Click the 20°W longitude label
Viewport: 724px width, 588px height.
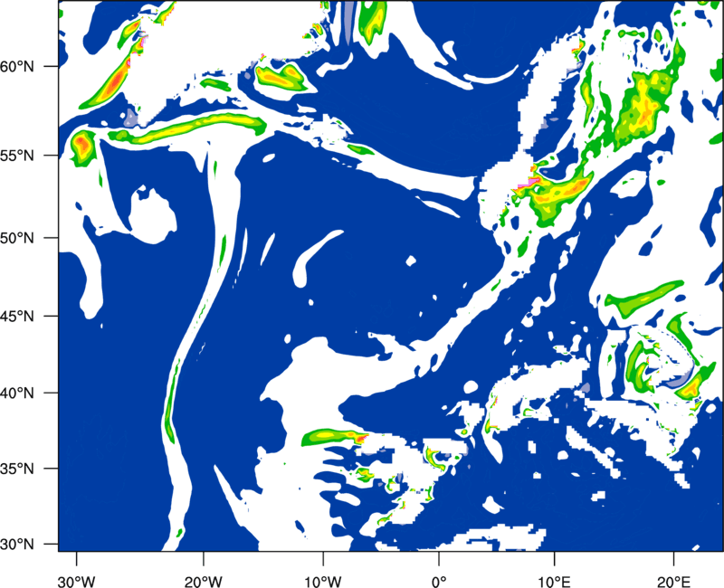(x=203, y=582)
